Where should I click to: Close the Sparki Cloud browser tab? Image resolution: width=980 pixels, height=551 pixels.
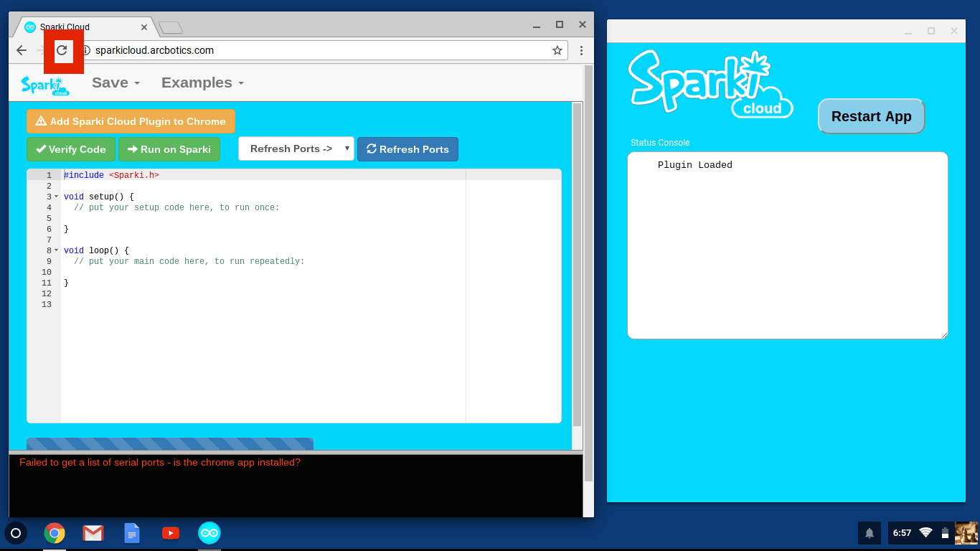[x=144, y=27]
